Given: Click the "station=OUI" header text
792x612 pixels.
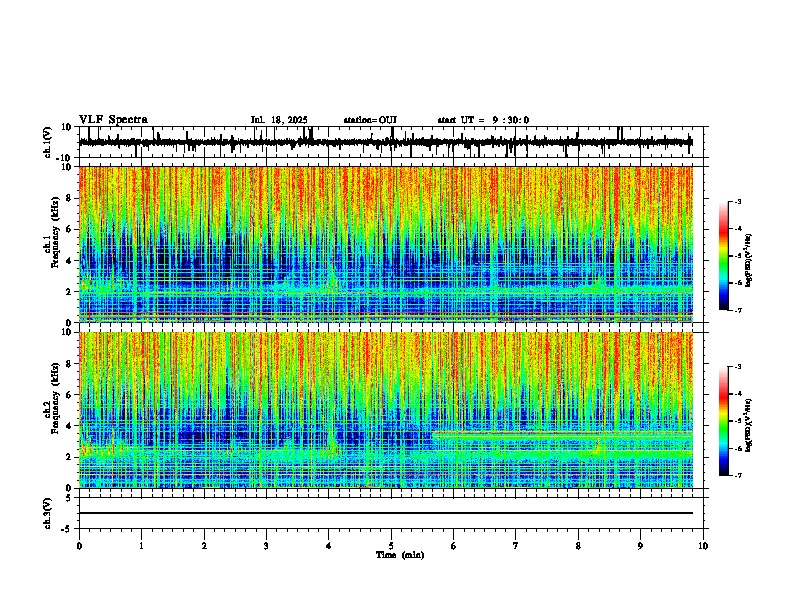Looking at the screenshot, I should [x=370, y=120].
